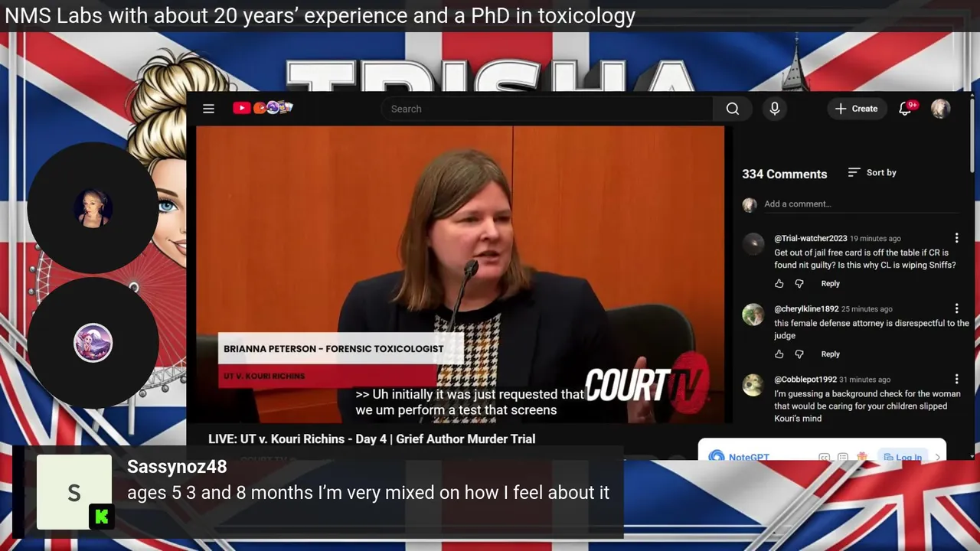The width and height of the screenshot is (980, 551).
Task: Click the @Cobblepot1992 commenter avatar
Action: [x=753, y=384]
